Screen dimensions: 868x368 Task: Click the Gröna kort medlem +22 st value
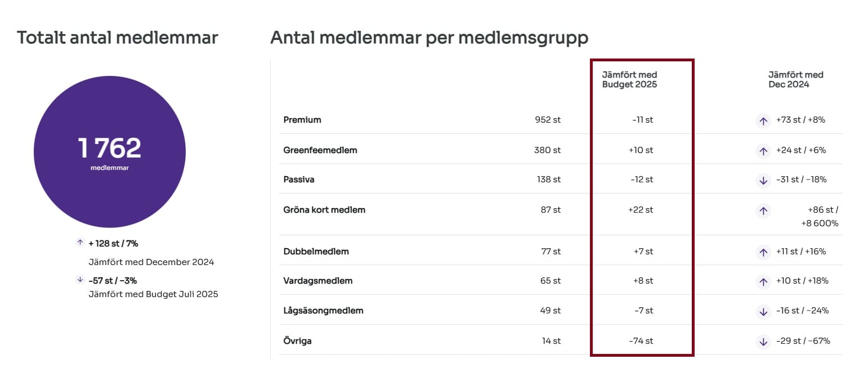641,210
